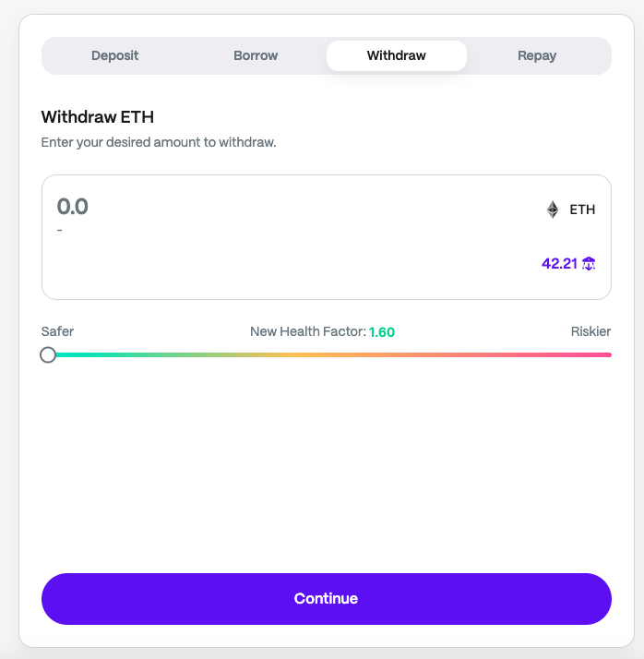The height and width of the screenshot is (659, 644).
Task: Click the 42.21 max balance link
Action: 559,264
